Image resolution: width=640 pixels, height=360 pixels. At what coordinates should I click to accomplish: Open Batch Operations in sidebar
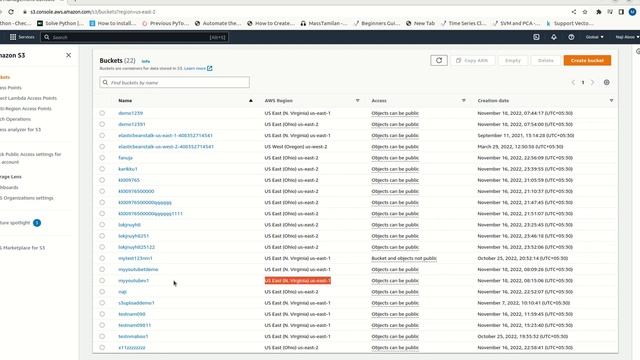(16, 119)
